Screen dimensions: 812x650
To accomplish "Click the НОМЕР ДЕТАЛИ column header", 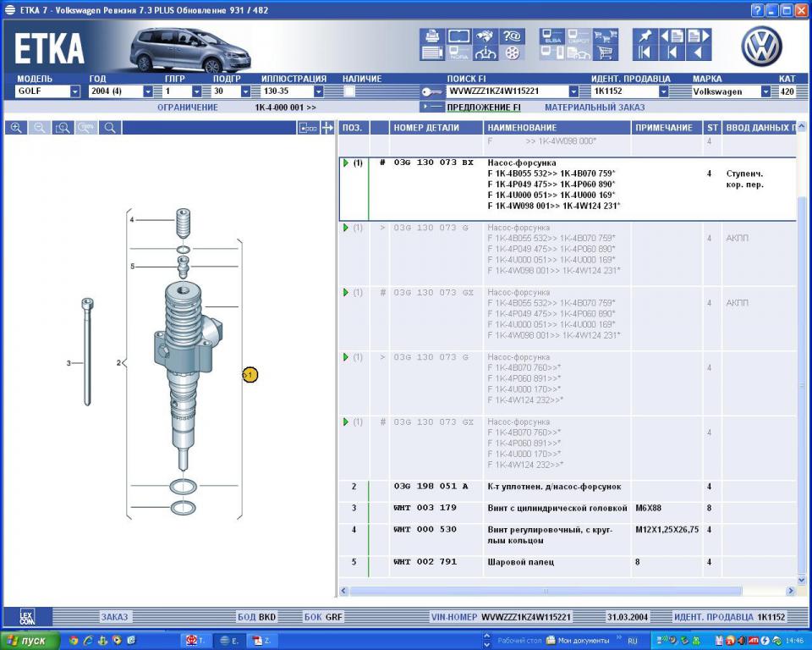I will (436, 128).
